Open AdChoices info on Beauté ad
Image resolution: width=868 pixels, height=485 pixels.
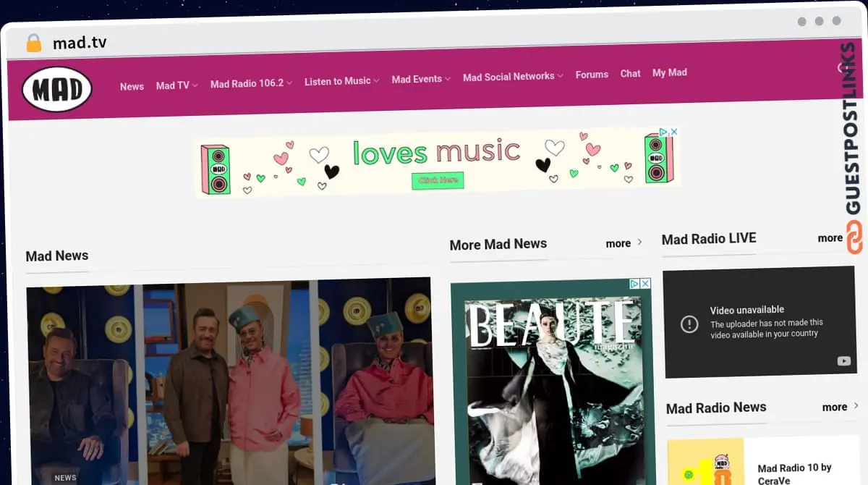click(634, 284)
